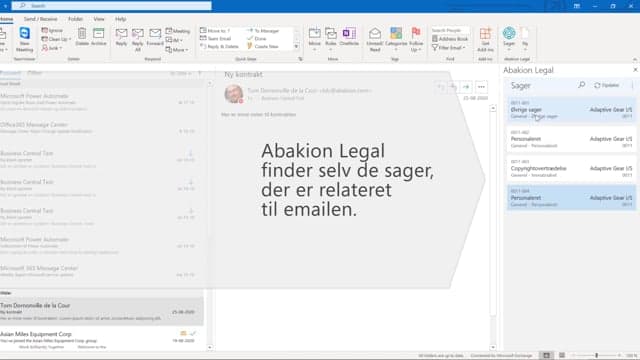
Task: Click the Search People field
Action: pos(450,30)
